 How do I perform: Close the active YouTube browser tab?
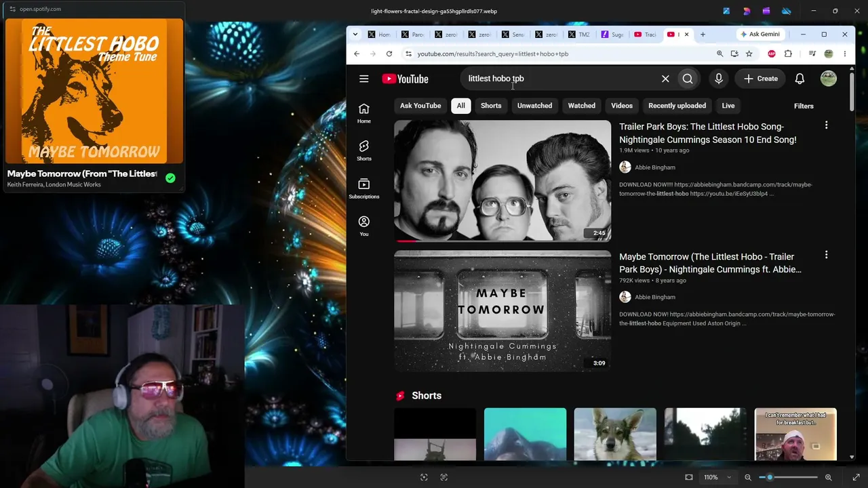pos(686,35)
